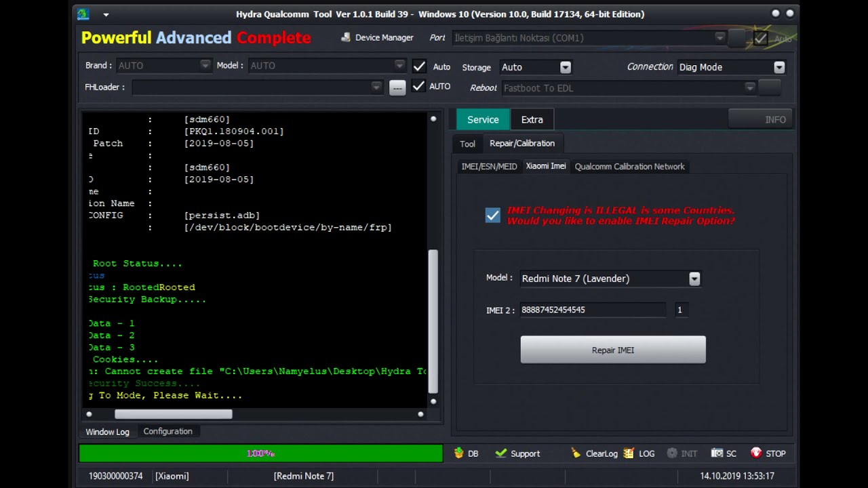Click the log scroll-up round button

click(x=433, y=119)
